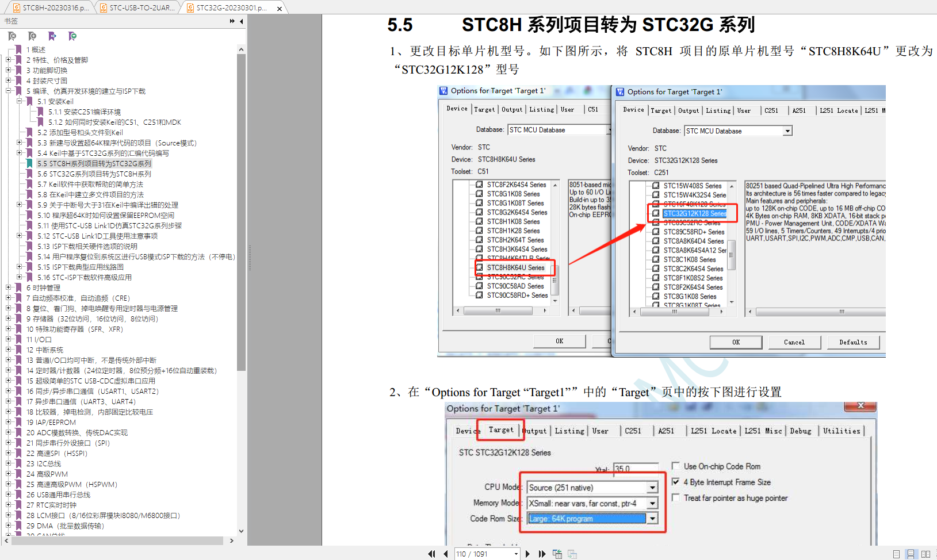Image resolution: width=937 pixels, height=560 pixels.
Task: Click the bookmarks scrollbar down arrow
Action: (241, 531)
